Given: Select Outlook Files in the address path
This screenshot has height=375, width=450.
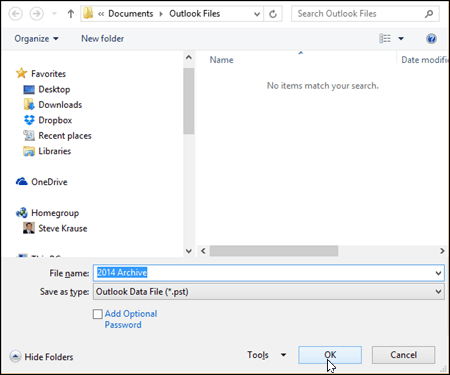Looking at the screenshot, I should 195,14.
